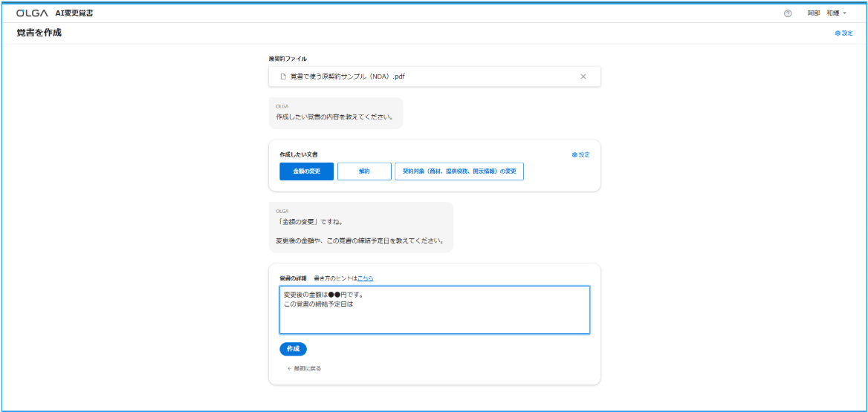Click the 作成 button
Screen dimensions: 868x412
(x=293, y=349)
